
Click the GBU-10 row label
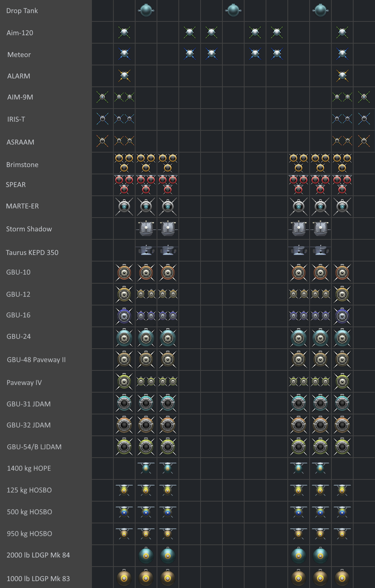tap(19, 272)
